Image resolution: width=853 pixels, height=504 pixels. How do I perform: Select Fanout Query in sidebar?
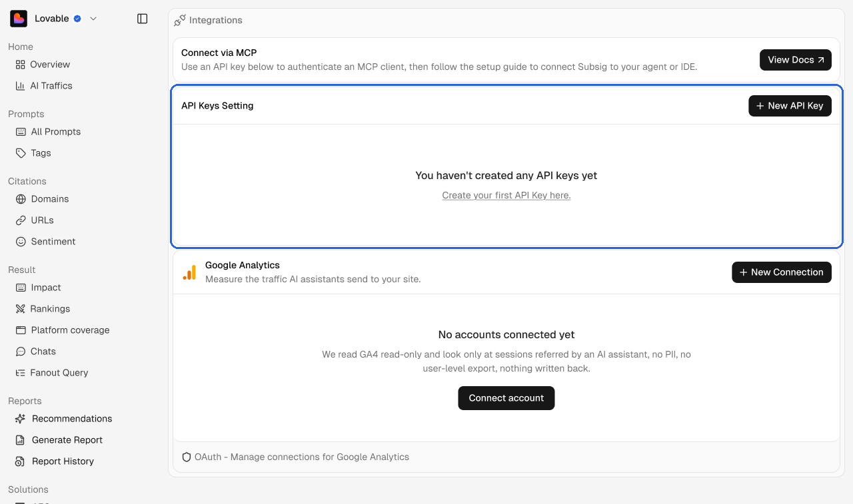(51, 373)
